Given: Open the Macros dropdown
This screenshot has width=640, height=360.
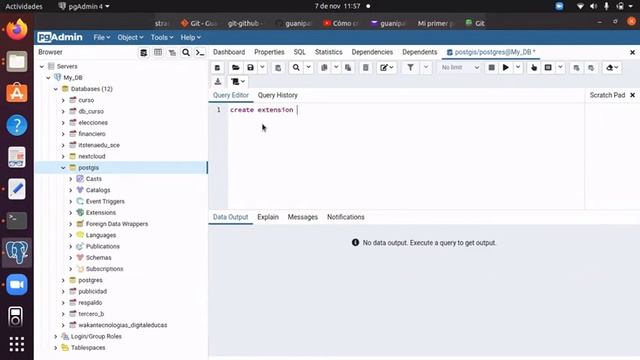Looking at the screenshot, I should (x=238, y=82).
